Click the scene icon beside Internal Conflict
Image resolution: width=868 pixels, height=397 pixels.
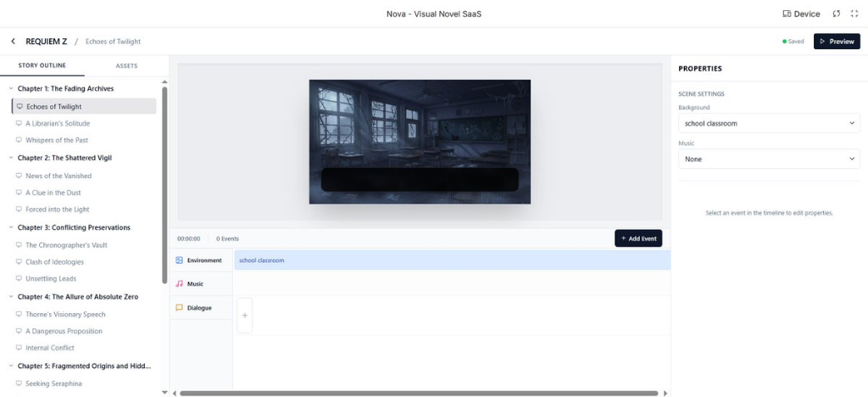click(x=19, y=348)
